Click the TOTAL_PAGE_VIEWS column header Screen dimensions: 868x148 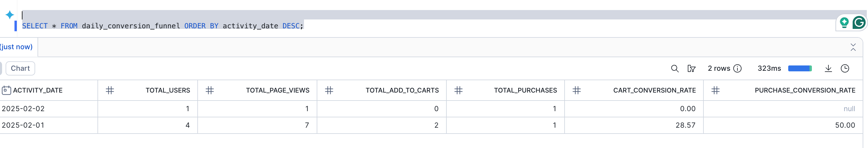coord(277,90)
